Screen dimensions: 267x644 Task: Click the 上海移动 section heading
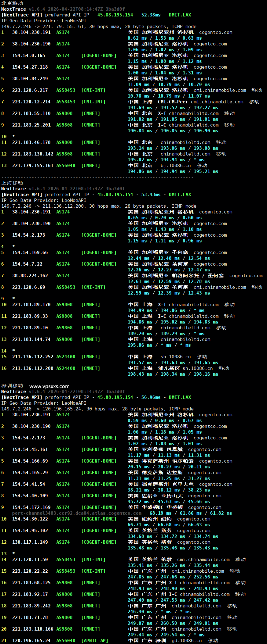[12, 183]
